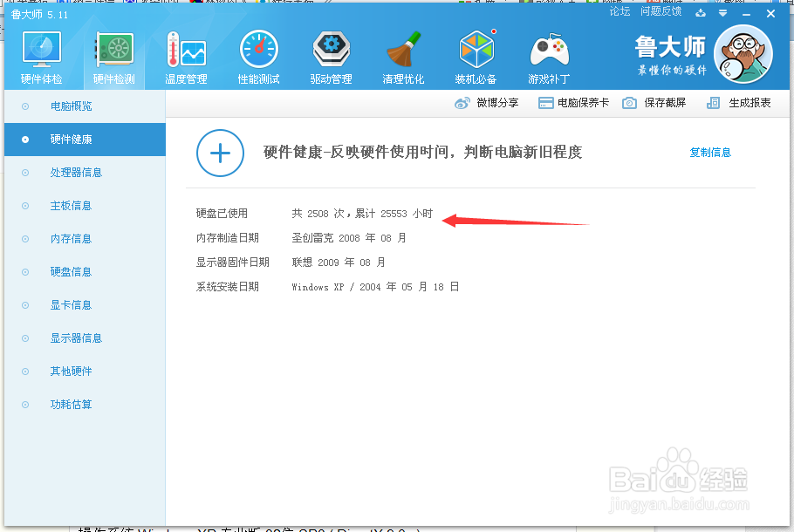Select 硬盘信息 in the sidebar
Viewport: 794px width, 532px height.
point(71,271)
